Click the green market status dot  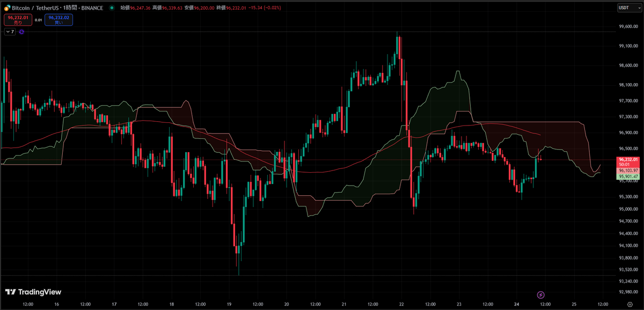tap(111, 8)
